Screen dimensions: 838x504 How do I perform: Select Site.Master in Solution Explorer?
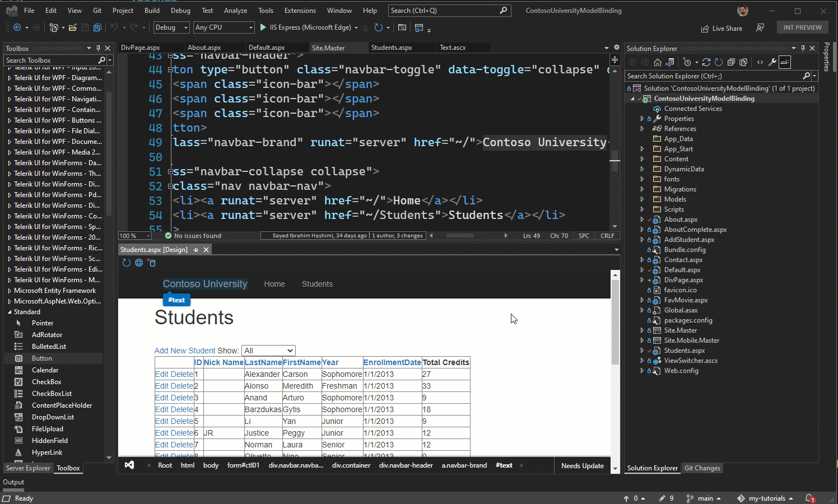(681, 330)
